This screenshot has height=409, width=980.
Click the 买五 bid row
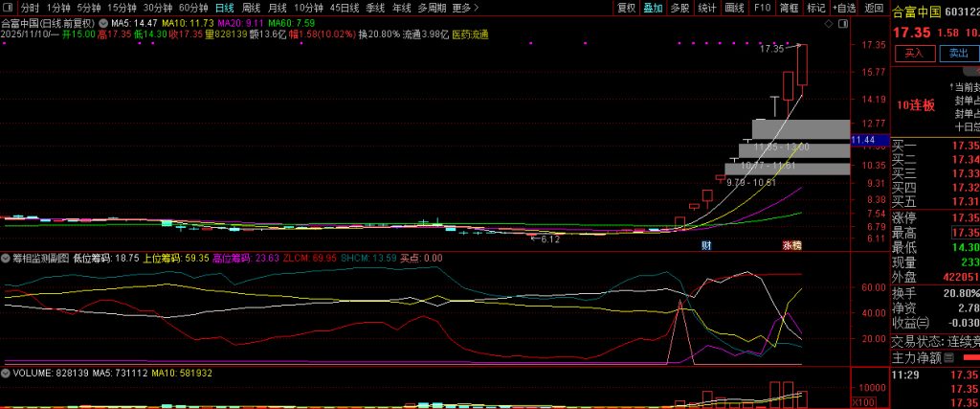936,201
